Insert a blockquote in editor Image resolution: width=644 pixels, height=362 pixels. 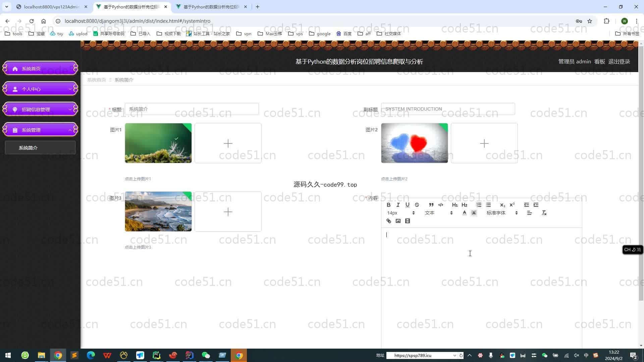pos(431,205)
